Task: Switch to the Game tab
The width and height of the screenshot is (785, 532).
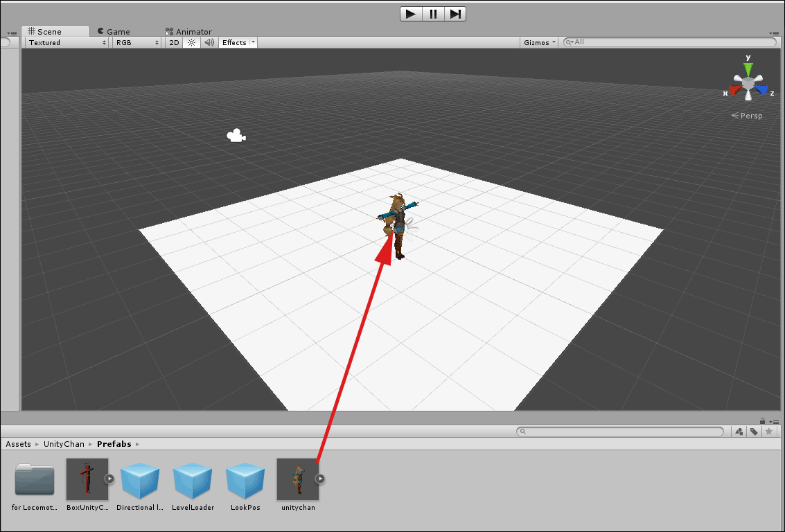Action: [x=114, y=32]
